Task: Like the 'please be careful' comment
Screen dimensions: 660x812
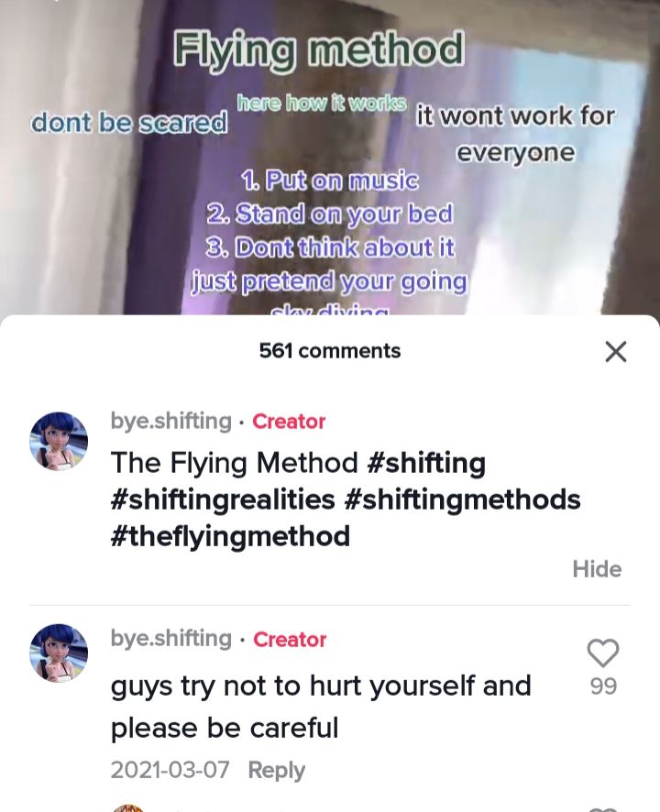Action: 603,653
